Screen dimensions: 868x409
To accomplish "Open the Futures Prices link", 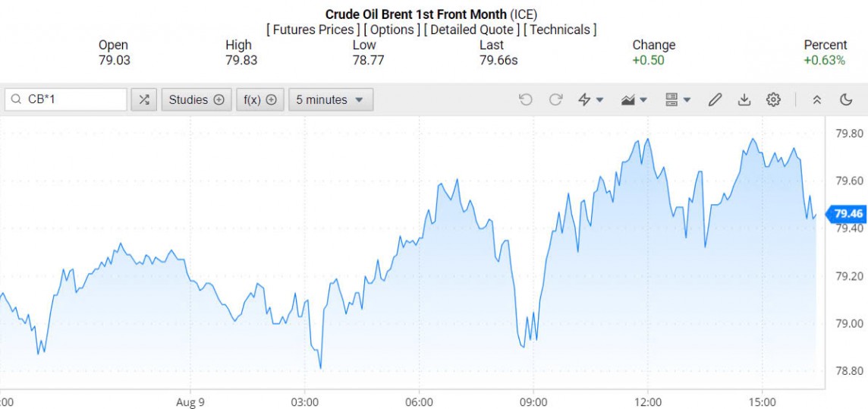I will click(x=314, y=30).
